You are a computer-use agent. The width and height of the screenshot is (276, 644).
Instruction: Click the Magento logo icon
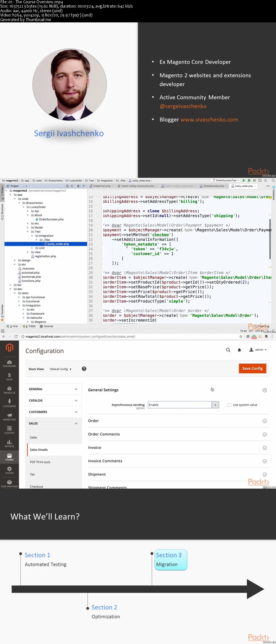click(x=9, y=347)
